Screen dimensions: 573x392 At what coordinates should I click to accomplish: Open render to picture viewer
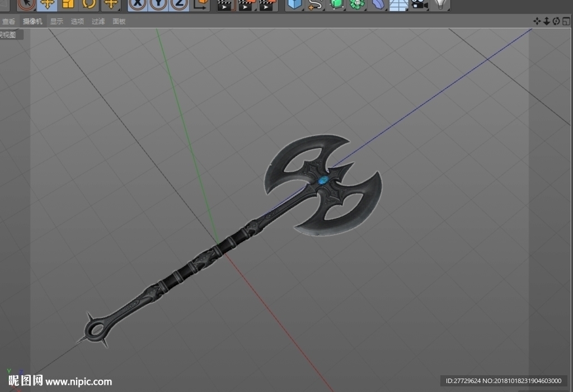[x=247, y=4]
